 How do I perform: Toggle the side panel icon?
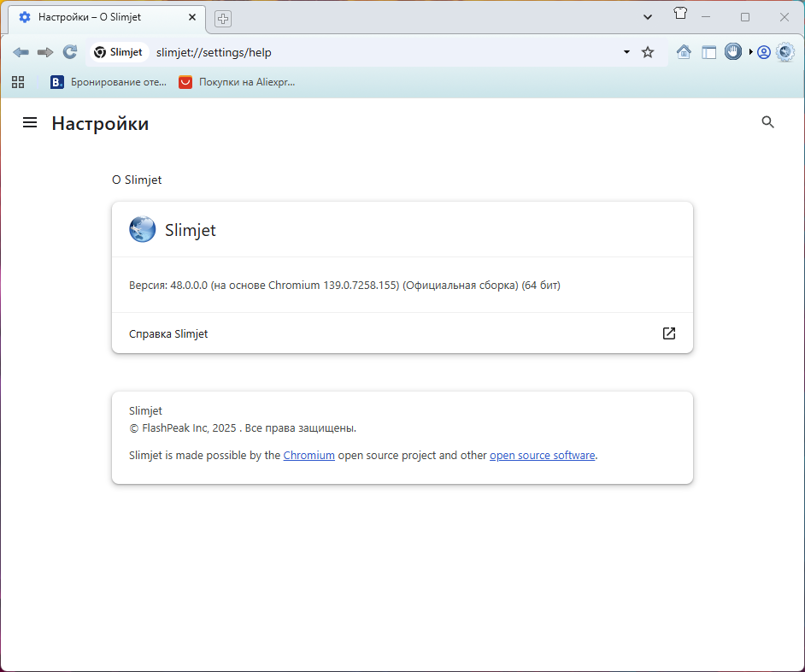(709, 52)
